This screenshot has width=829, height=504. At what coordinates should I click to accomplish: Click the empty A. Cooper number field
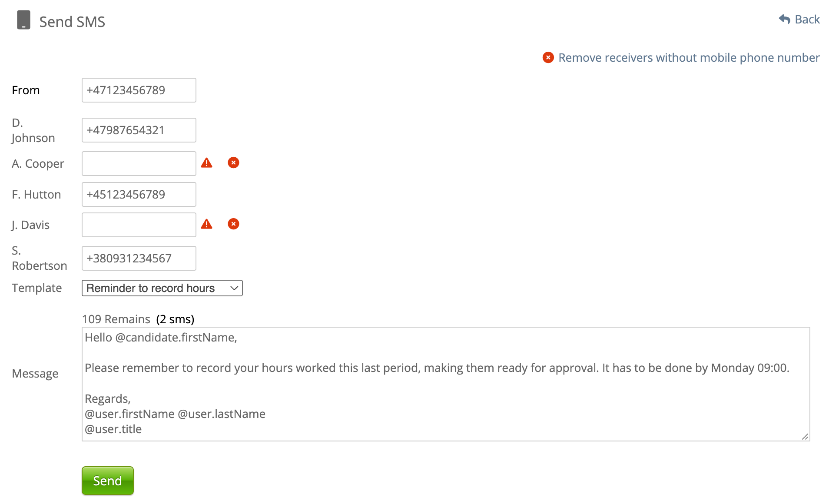[139, 164]
